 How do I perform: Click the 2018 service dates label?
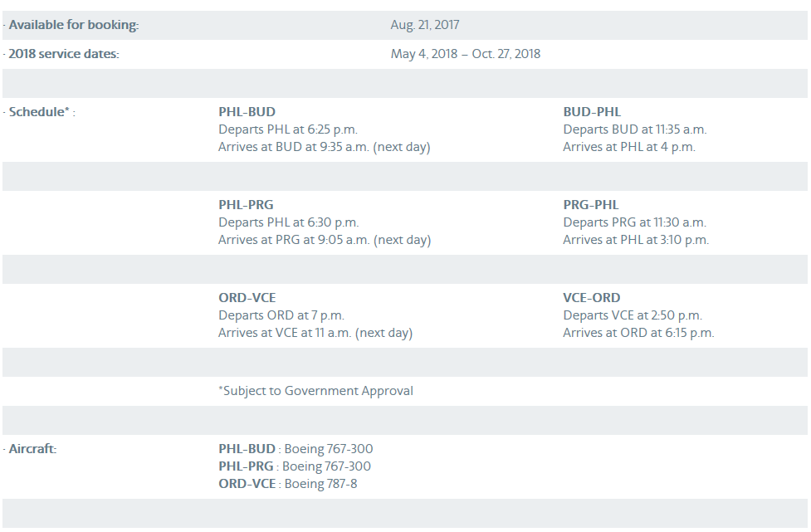[x=64, y=54]
